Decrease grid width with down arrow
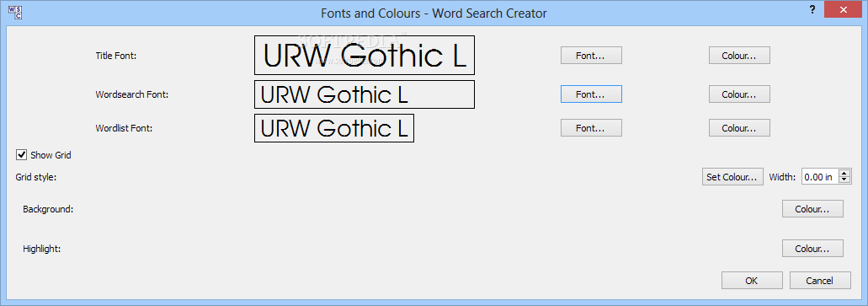The width and height of the screenshot is (868, 306). click(844, 180)
